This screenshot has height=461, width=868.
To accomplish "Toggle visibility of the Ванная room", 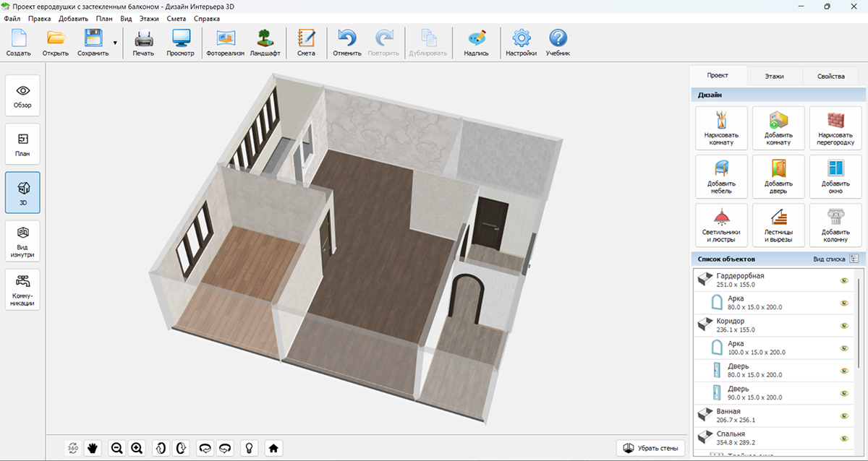I will (x=843, y=415).
